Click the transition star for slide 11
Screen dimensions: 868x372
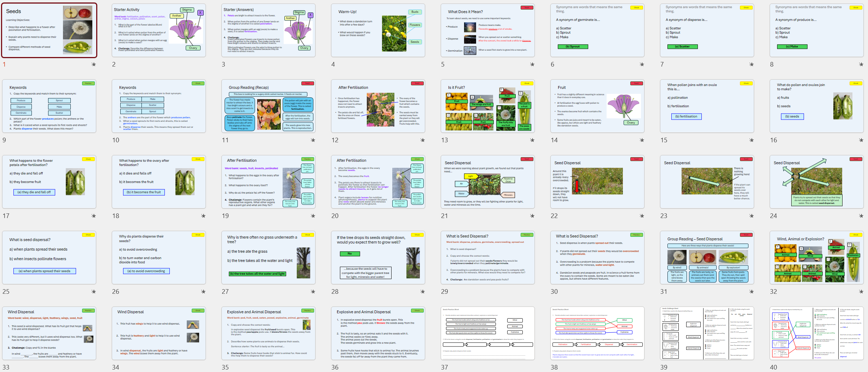pyautogui.click(x=313, y=140)
